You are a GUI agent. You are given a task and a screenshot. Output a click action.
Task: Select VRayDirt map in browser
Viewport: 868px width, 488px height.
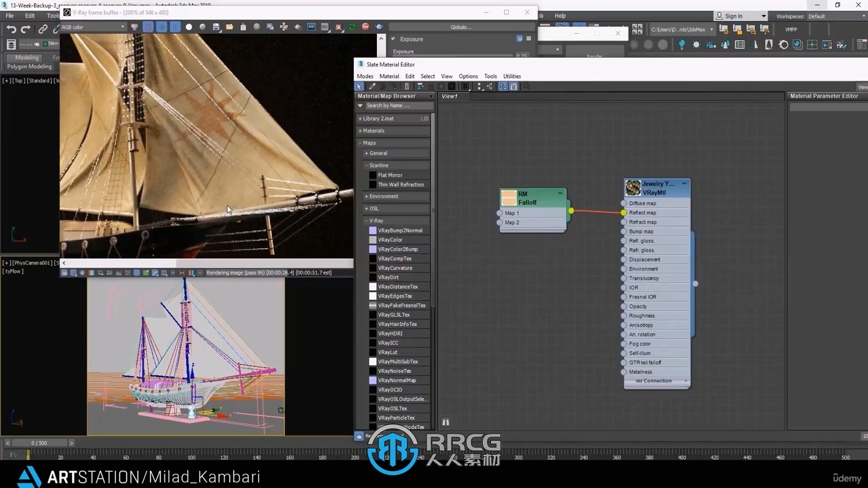click(389, 277)
